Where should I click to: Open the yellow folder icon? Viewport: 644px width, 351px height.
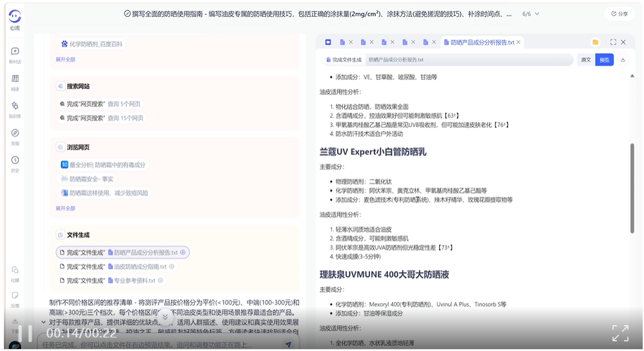[595, 43]
